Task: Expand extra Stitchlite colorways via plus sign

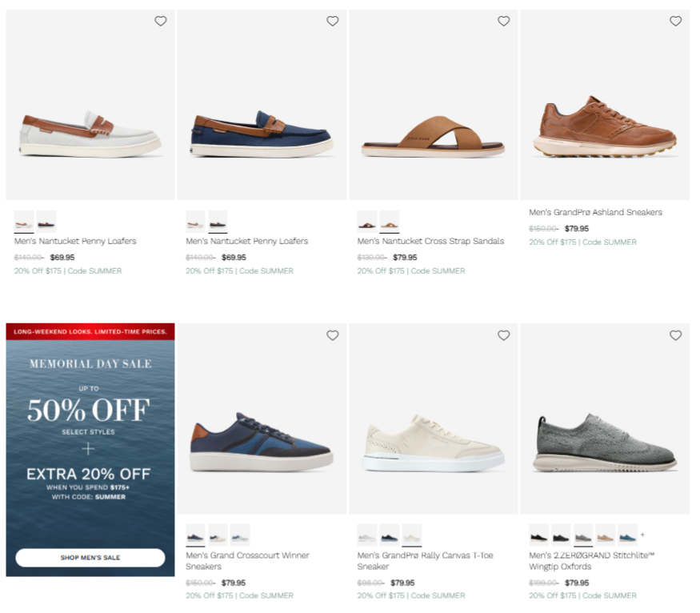Action: [x=642, y=535]
